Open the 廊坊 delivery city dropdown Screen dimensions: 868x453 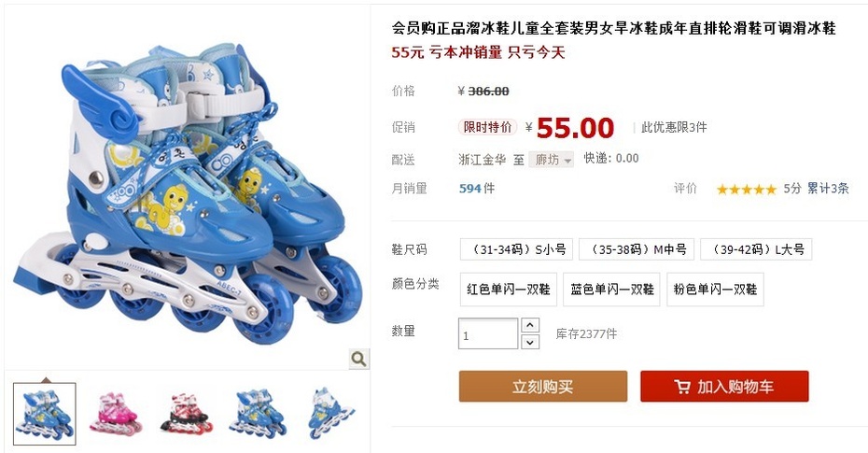(x=552, y=160)
